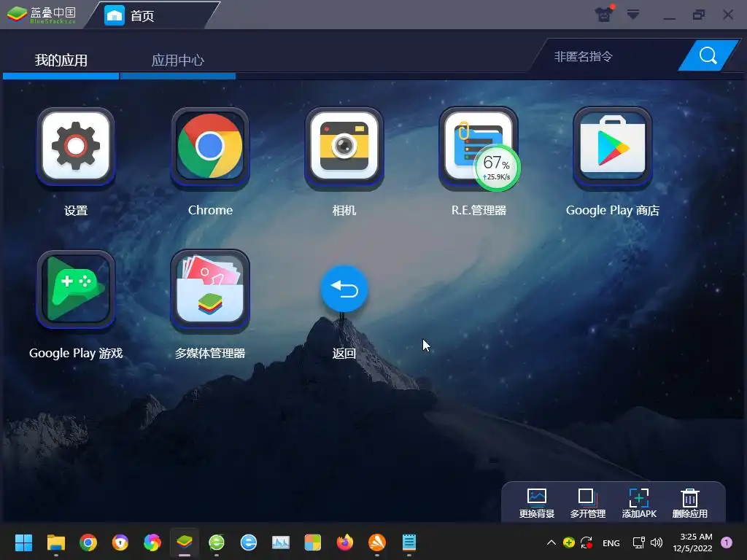
Task: Open Google Play 游戏
Action: (76, 289)
